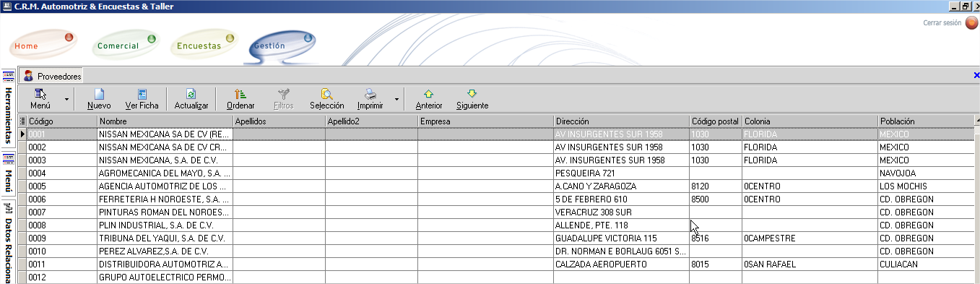This screenshot has height=284, width=980.
Task: Select TRIBUNA DEL YAQUI provider name
Action: click(165, 238)
